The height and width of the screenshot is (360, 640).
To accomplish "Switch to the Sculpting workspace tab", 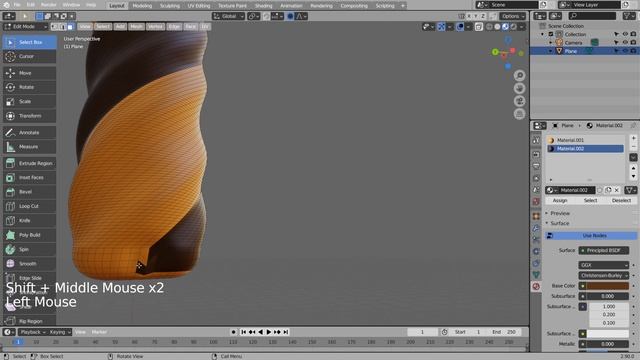I will point(169,6).
